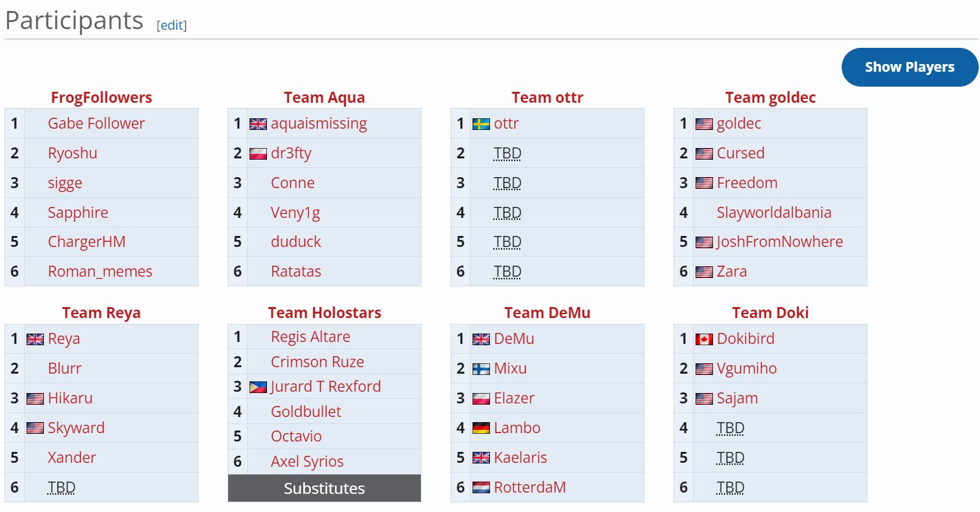The image size is (980, 512).
Task: Click the Philippines flag beside Jurard T Rexford
Action: pos(258,387)
